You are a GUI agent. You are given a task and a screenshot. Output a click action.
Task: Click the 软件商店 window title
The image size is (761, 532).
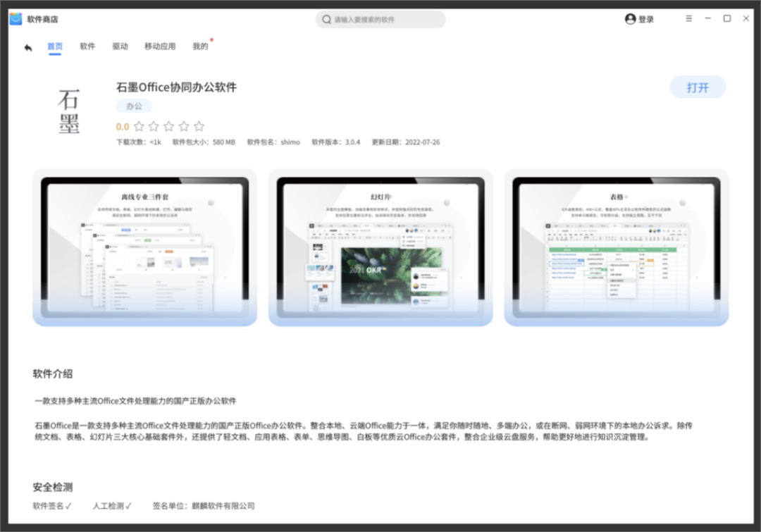coord(42,20)
